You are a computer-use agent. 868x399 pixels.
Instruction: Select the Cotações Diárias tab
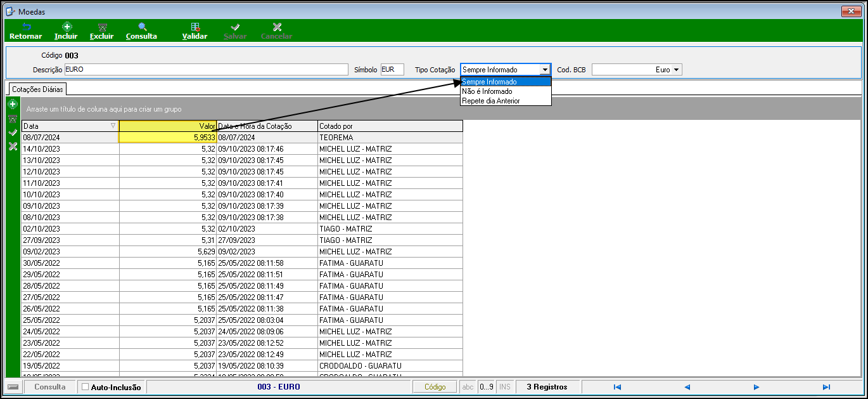tap(37, 89)
